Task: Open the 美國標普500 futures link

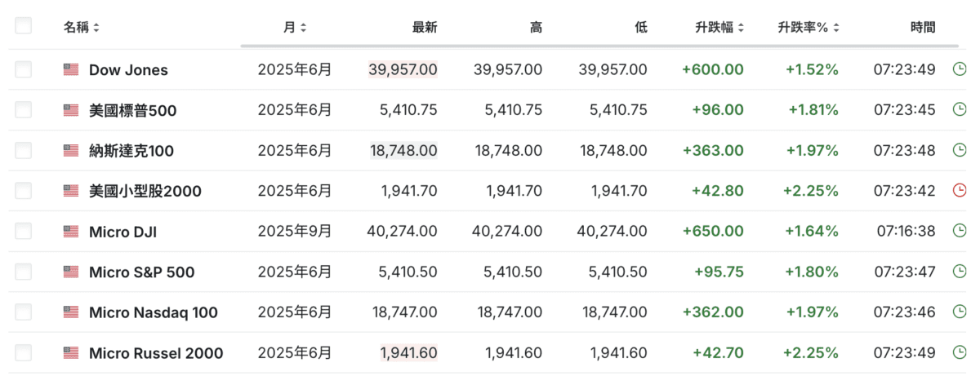Action: pyautogui.click(x=132, y=111)
